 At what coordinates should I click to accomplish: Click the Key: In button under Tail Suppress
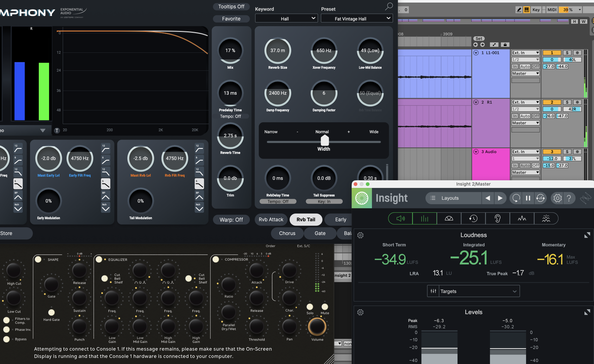tap(324, 202)
